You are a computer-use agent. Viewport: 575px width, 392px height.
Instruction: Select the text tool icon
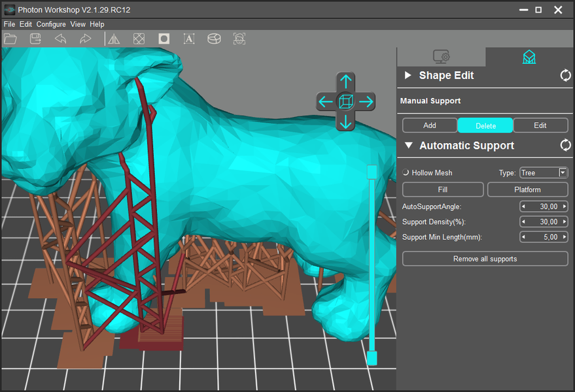tap(189, 39)
